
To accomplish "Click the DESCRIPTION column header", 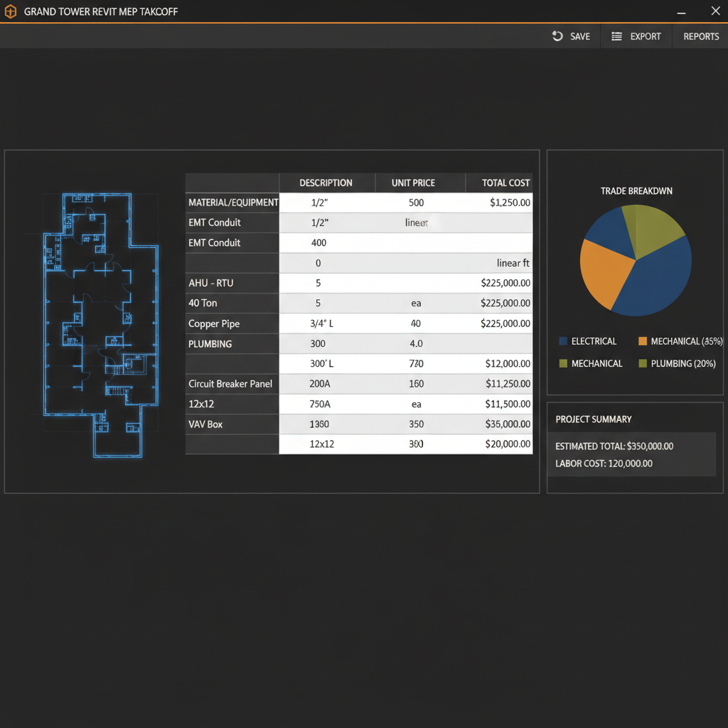I will point(326,183).
